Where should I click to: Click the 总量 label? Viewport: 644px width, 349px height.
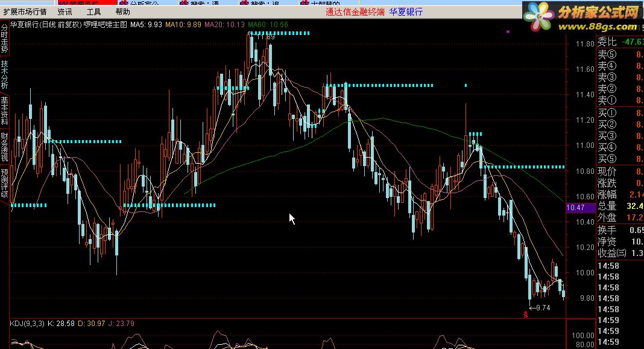point(607,207)
